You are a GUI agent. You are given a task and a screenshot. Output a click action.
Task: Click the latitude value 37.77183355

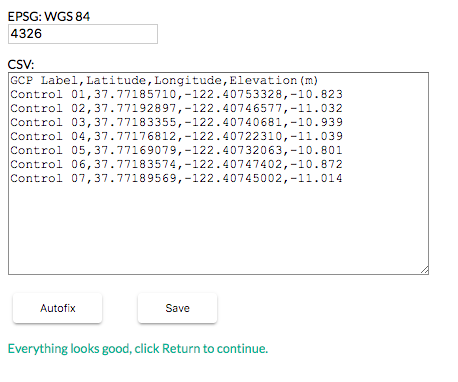tap(135, 122)
